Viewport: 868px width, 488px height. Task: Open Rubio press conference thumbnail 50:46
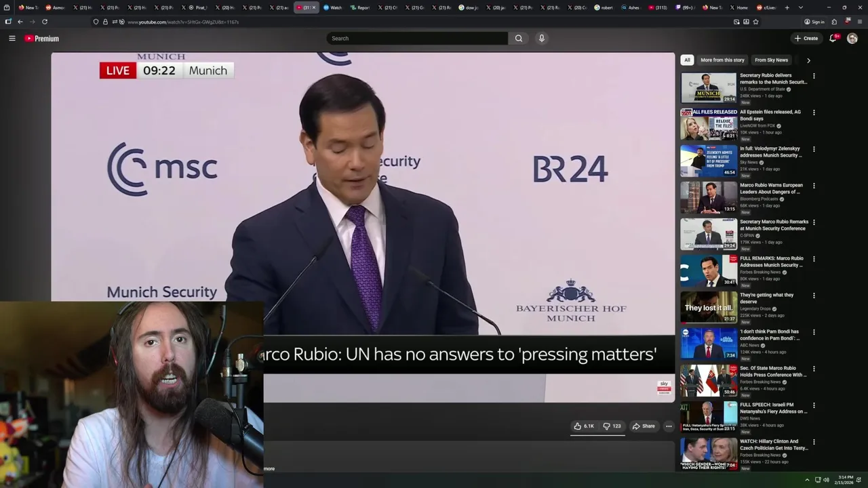(x=709, y=381)
